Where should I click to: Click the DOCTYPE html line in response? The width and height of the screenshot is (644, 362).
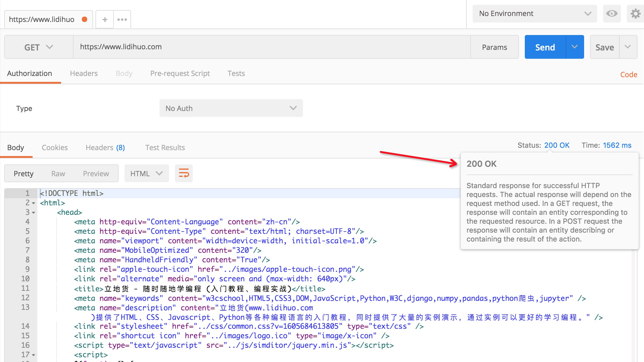click(72, 193)
